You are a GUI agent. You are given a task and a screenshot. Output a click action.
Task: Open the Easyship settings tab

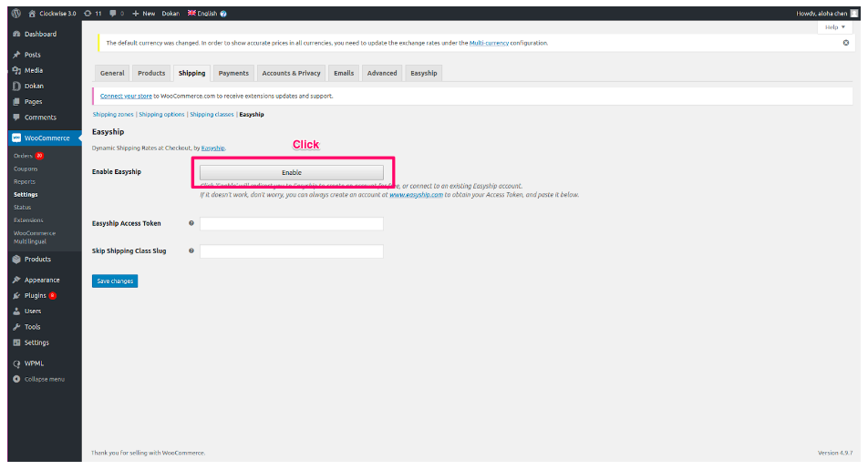pyautogui.click(x=423, y=73)
